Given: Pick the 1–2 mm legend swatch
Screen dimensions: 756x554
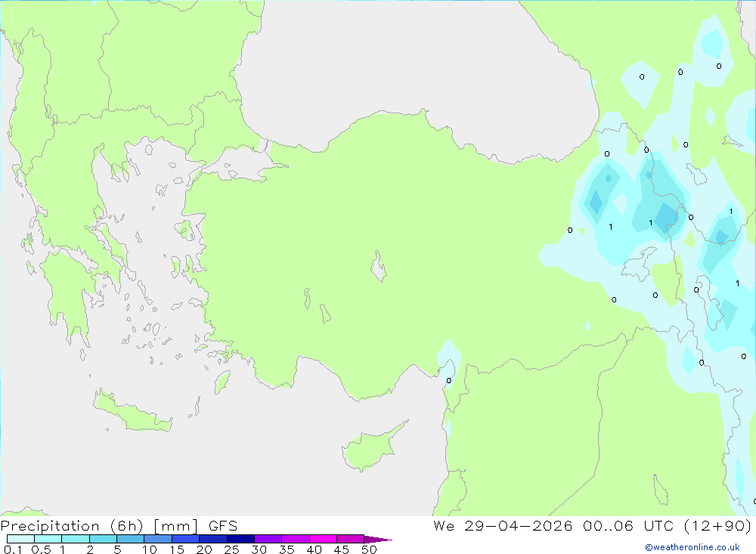Looking at the screenshot, I should [x=76, y=539].
